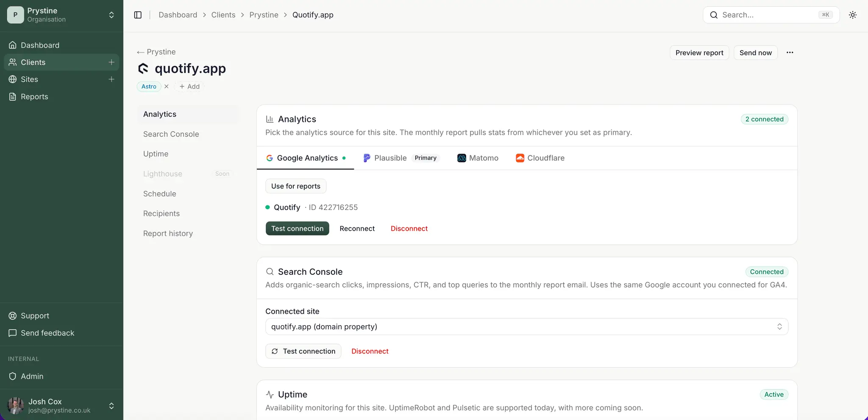Go to the Schedule section nav
868x420 pixels.
point(188,193)
